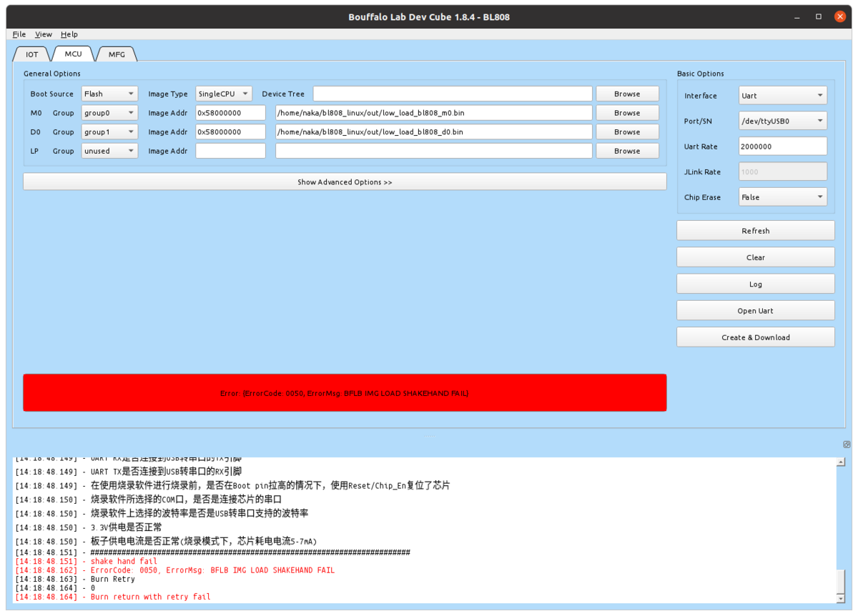
Task: Click the '3.3V供电是否正常' log line
Action: 89,527
